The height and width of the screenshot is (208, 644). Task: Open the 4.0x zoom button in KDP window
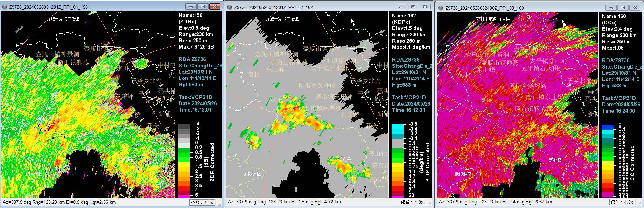[x=413, y=202]
